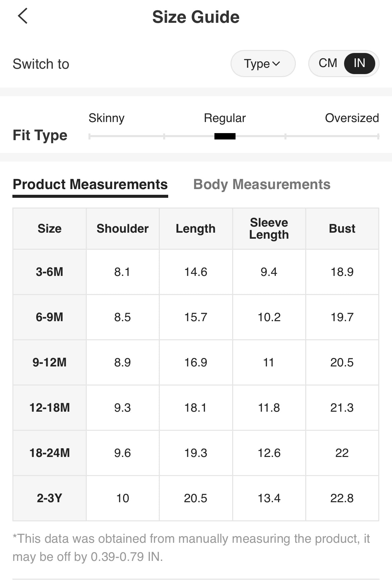392x580 pixels.
Task: Click the Shoulder column header
Action: tap(123, 229)
